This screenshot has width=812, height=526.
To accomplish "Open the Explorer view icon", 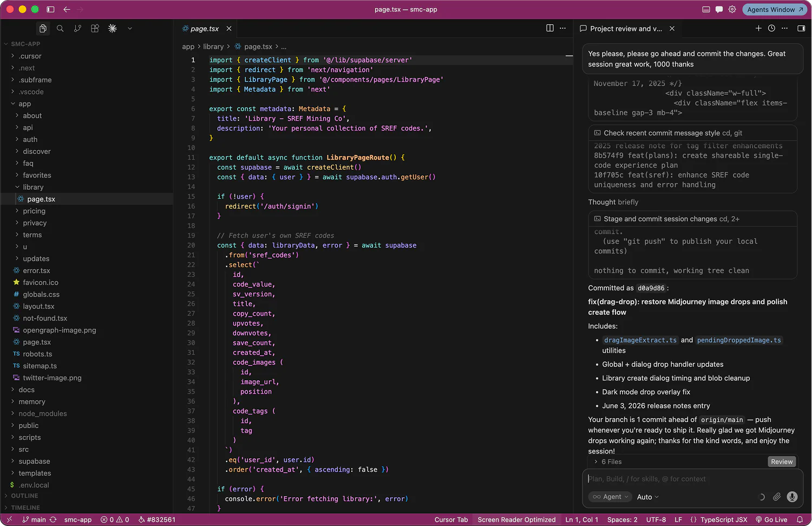I will coord(43,28).
